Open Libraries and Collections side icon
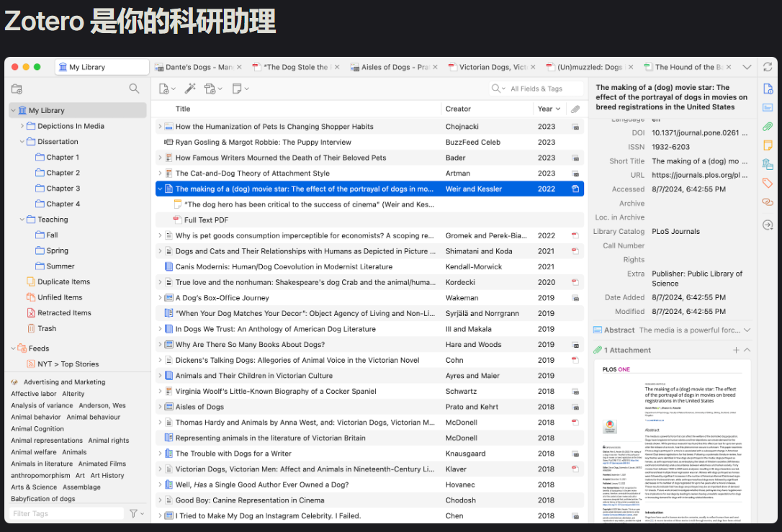This screenshot has height=532, width=782. click(x=768, y=164)
